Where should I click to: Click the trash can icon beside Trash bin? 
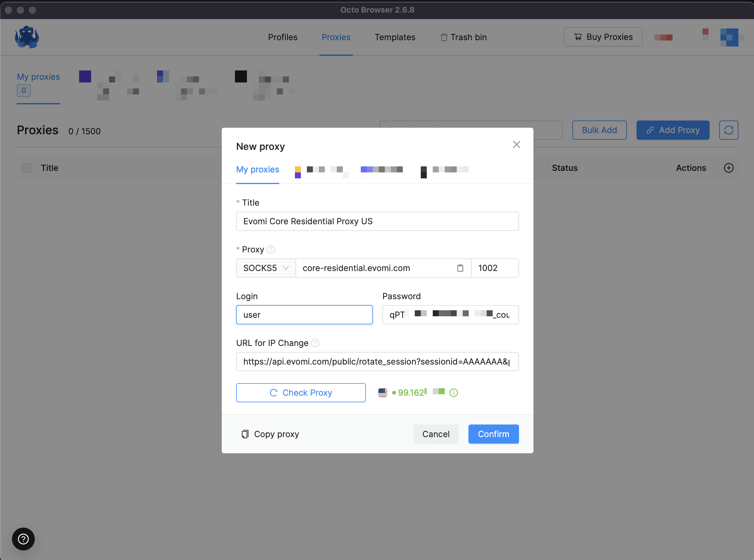coord(444,37)
